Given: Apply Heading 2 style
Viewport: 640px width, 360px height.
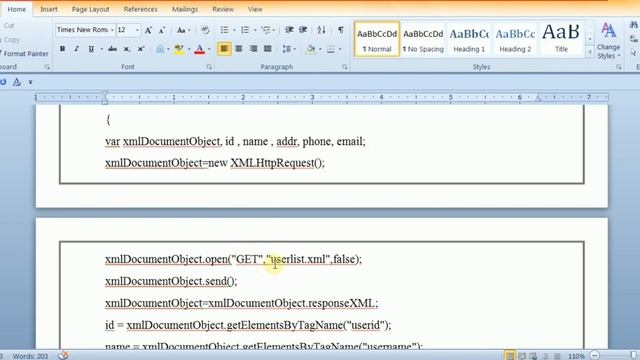Looking at the screenshot, I should tap(515, 40).
